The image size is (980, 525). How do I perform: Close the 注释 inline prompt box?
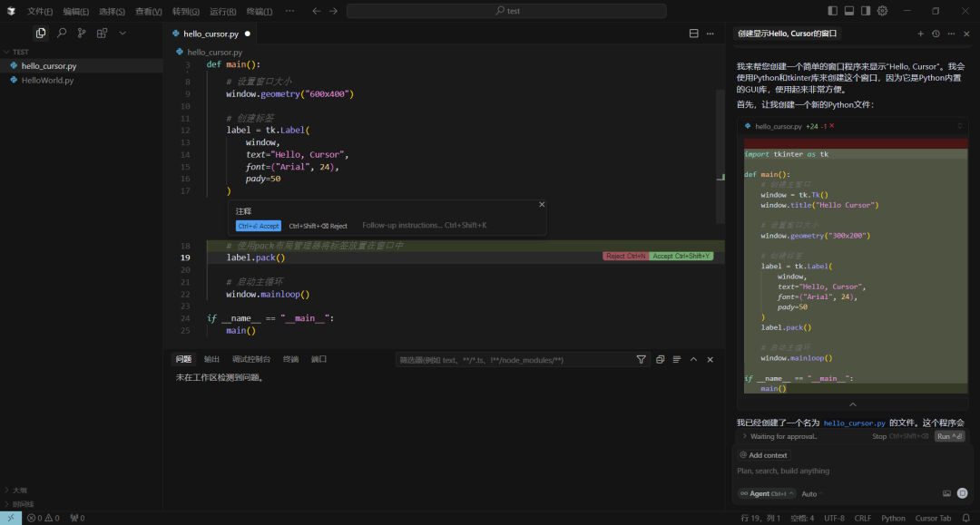542,204
